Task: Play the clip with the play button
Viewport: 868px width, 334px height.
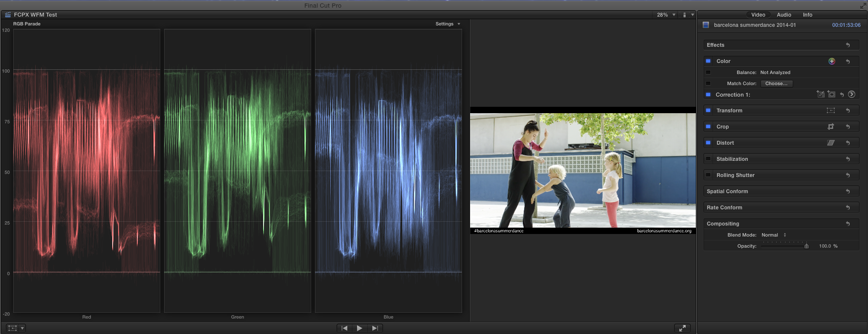Action: point(360,328)
